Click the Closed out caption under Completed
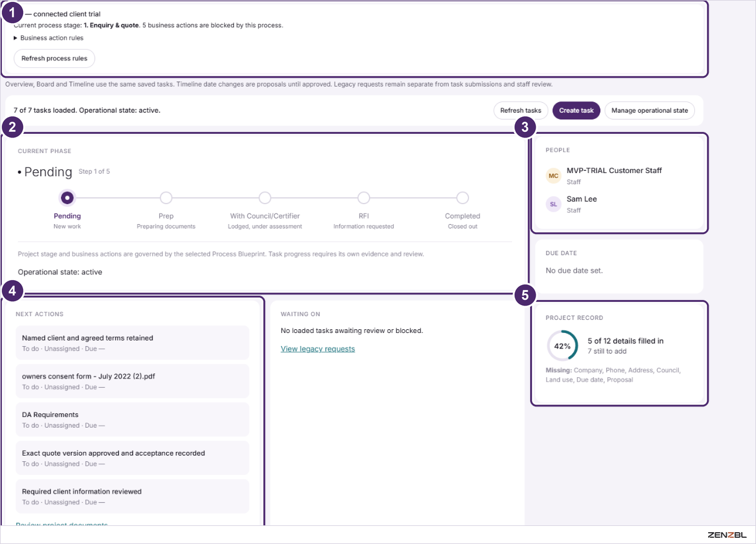 tap(462, 227)
